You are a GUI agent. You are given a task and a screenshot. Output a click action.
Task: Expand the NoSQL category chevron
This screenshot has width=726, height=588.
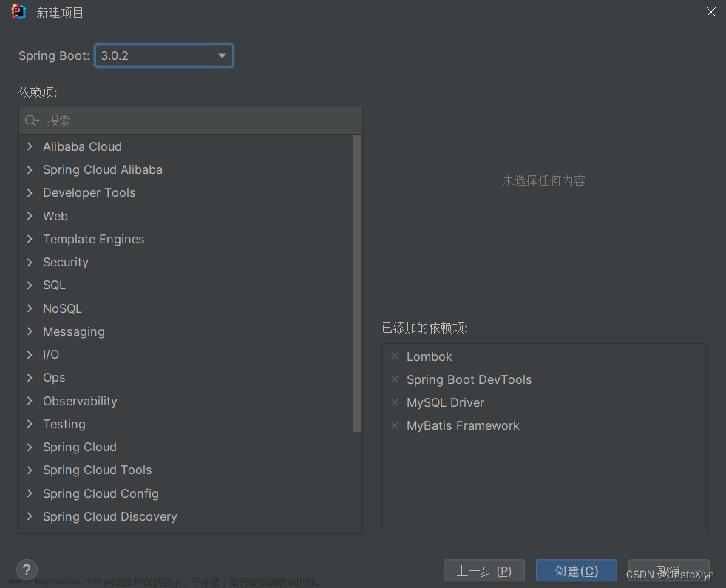click(30, 308)
